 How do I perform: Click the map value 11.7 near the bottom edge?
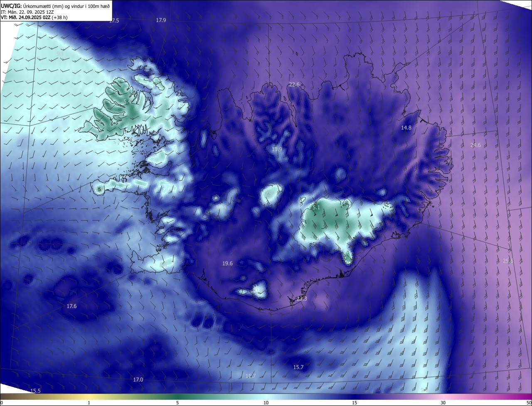click(x=250, y=376)
